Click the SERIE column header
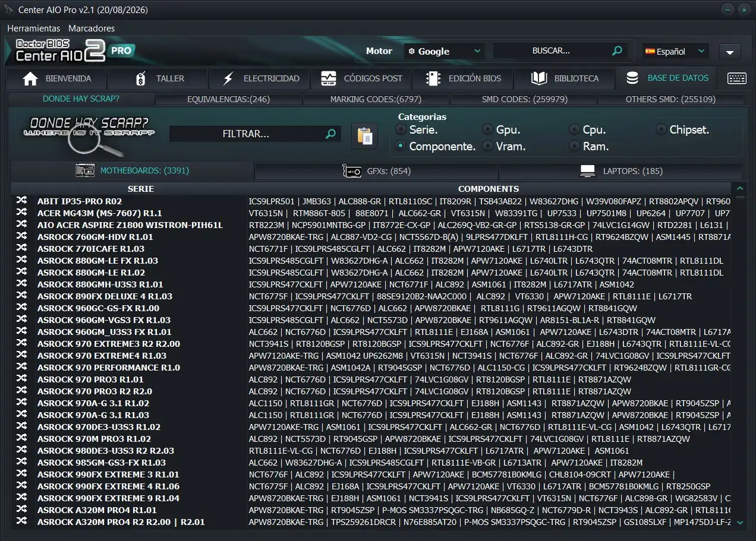 coord(141,189)
